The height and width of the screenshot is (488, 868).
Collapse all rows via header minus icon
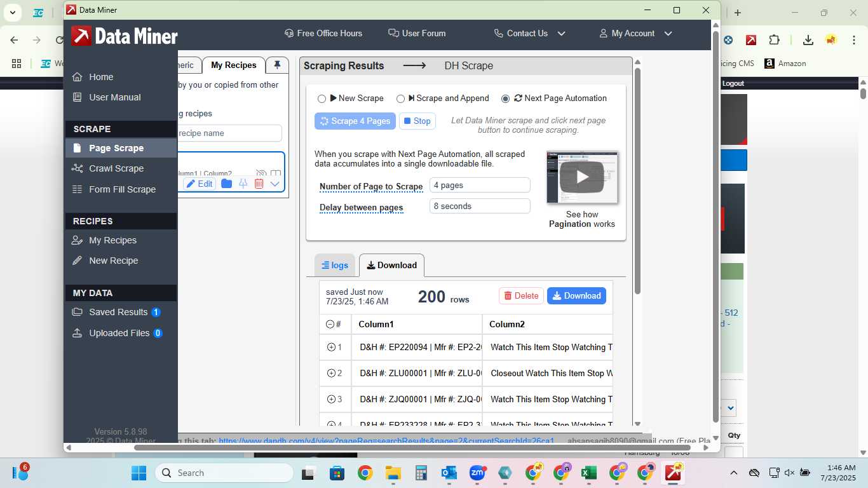click(x=330, y=324)
